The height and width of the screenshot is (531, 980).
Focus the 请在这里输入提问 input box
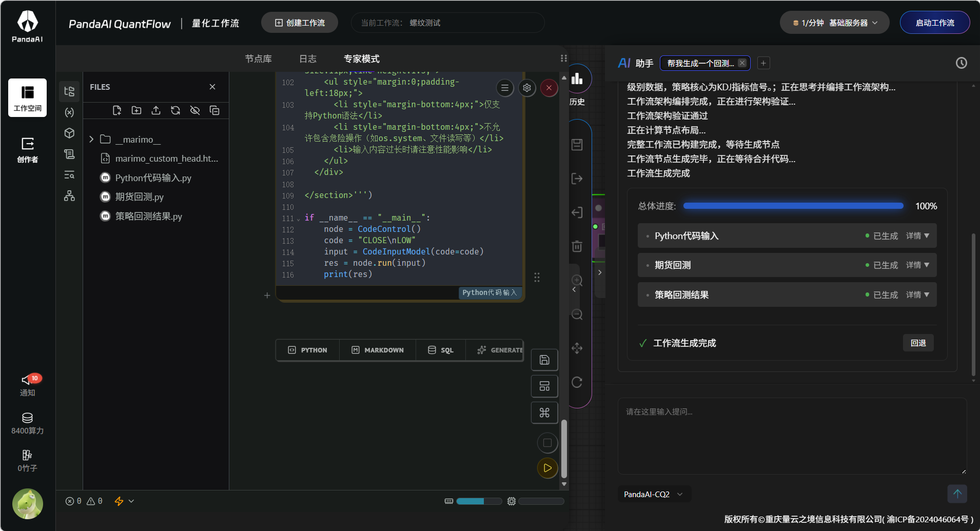(x=792, y=436)
